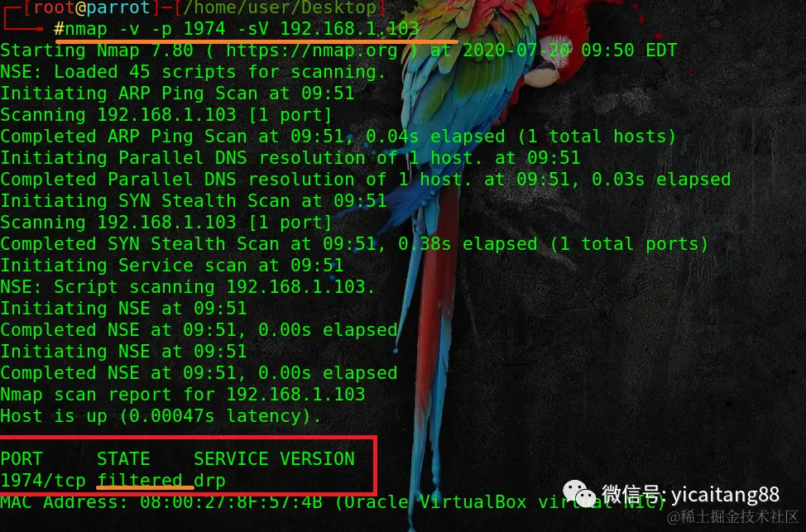
Task: Select the underlined 'filtered' state text
Action: click(140, 481)
